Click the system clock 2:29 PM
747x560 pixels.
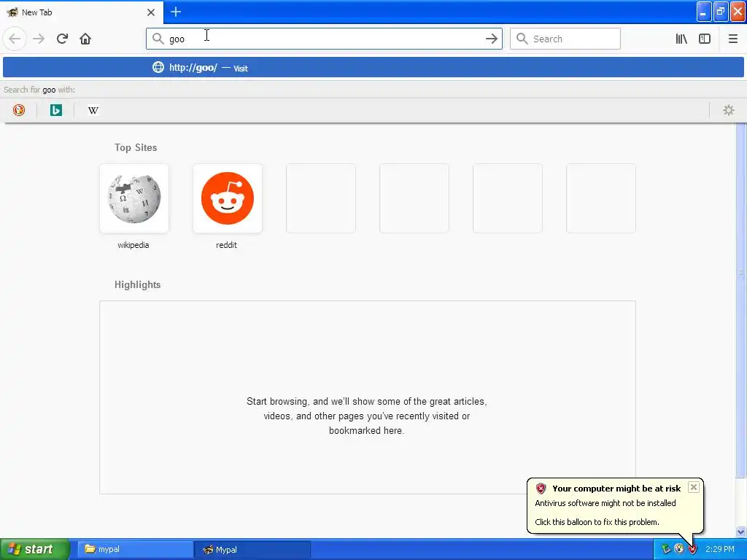[x=720, y=549]
